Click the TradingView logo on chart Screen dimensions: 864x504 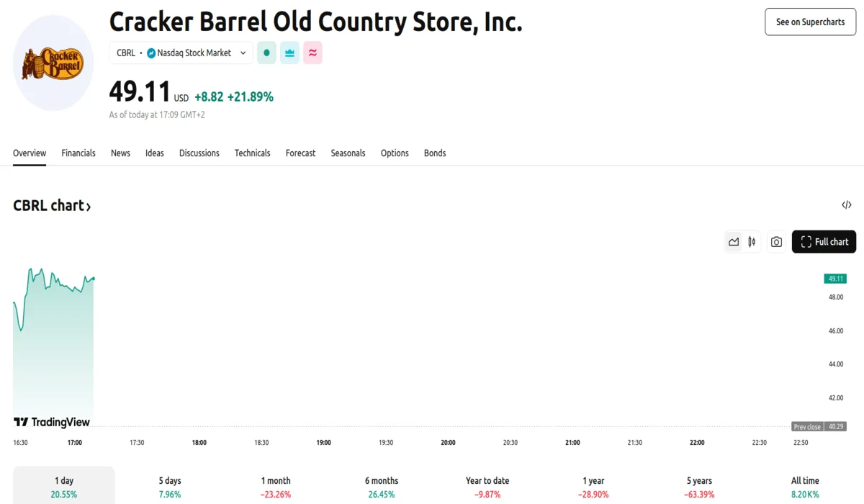tap(52, 422)
